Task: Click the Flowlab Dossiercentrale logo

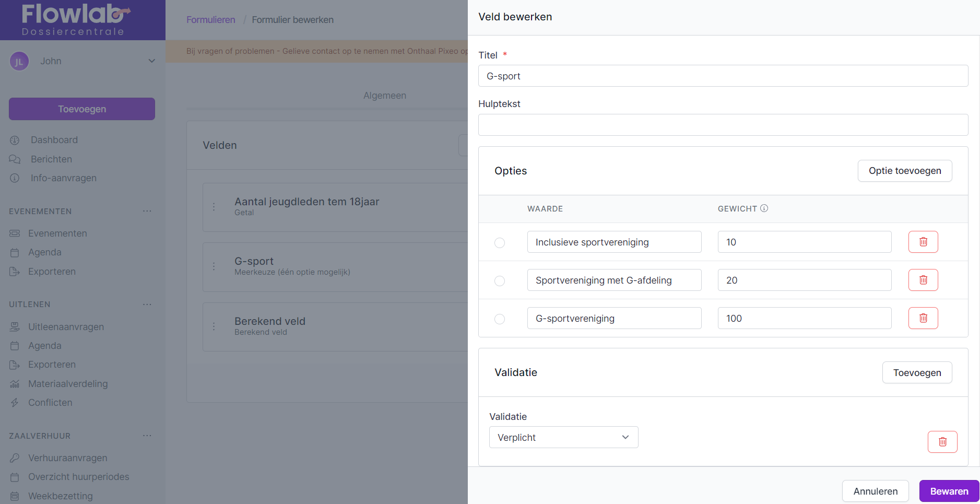Action: pos(74,20)
